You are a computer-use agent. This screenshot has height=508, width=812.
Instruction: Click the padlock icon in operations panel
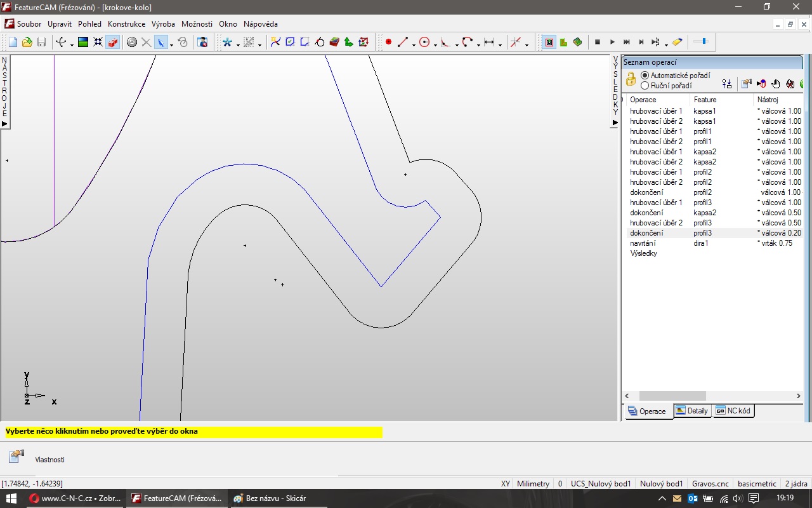(631, 79)
